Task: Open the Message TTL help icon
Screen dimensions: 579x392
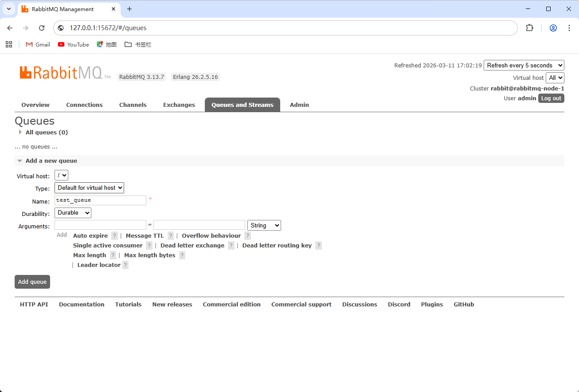Action: (171, 236)
